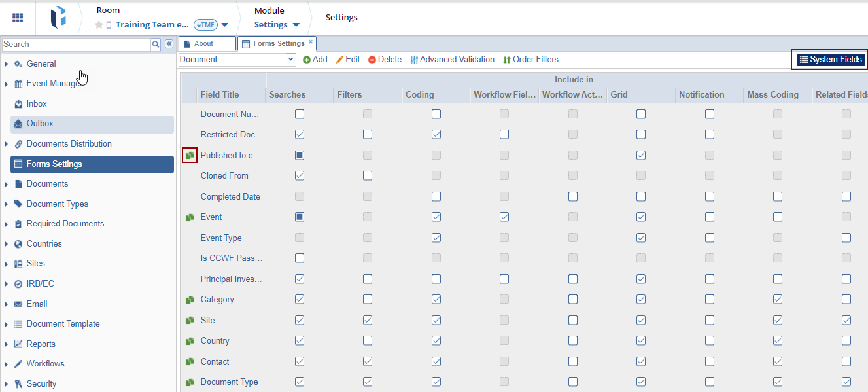Click the green Add plus icon
Image resolution: width=868 pixels, height=392 pixels.
click(x=307, y=60)
